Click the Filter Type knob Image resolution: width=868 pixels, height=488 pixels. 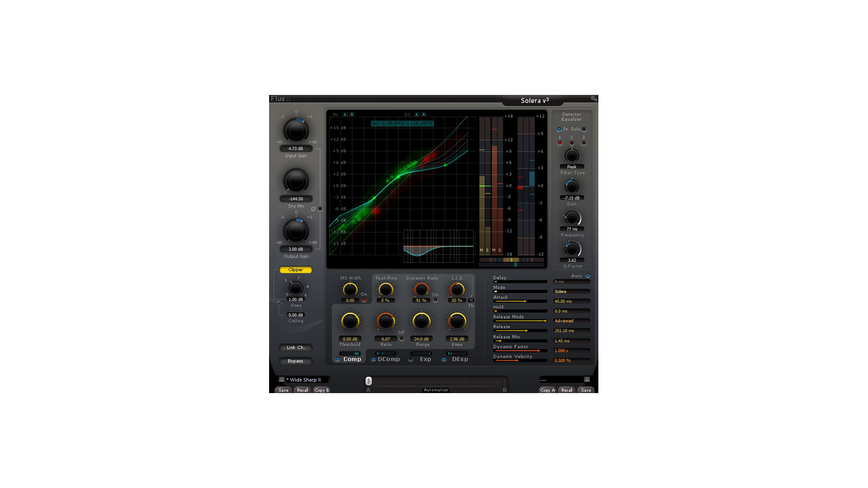coord(572,156)
